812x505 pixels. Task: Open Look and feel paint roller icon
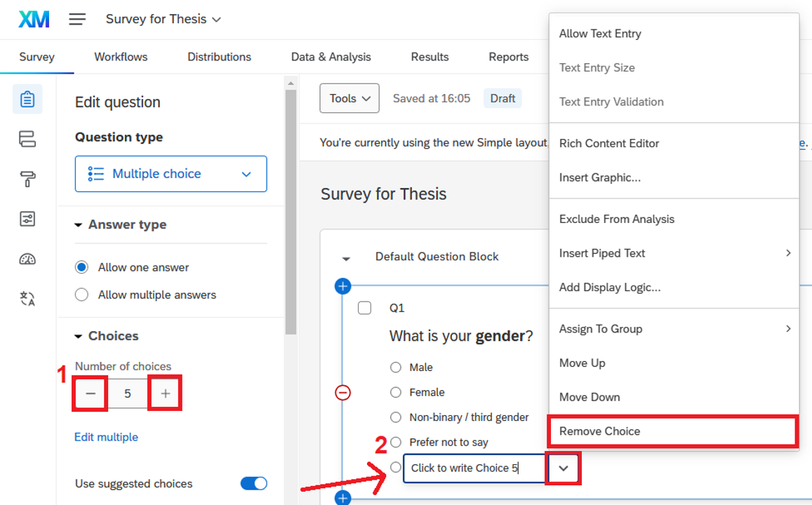[x=27, y=180]
